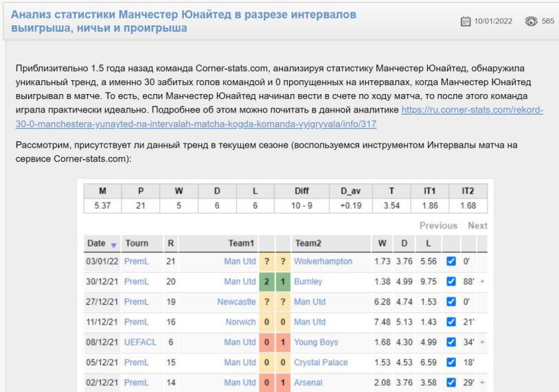Open Man Utd link in Wolverhampton row
Screen dimensions: 559x392
(x=240, y=261)
